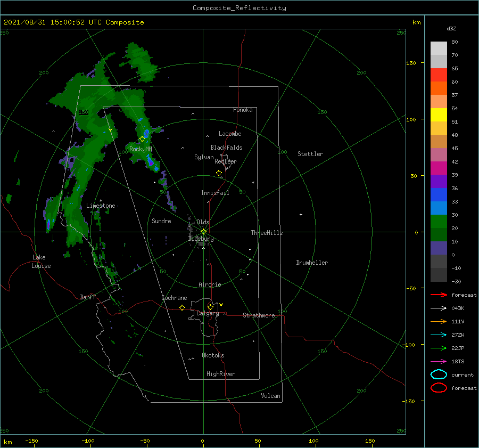Viewport: 479px width, 448px height.
Task: Click the Limestone label on map
Action: (101, 206)
